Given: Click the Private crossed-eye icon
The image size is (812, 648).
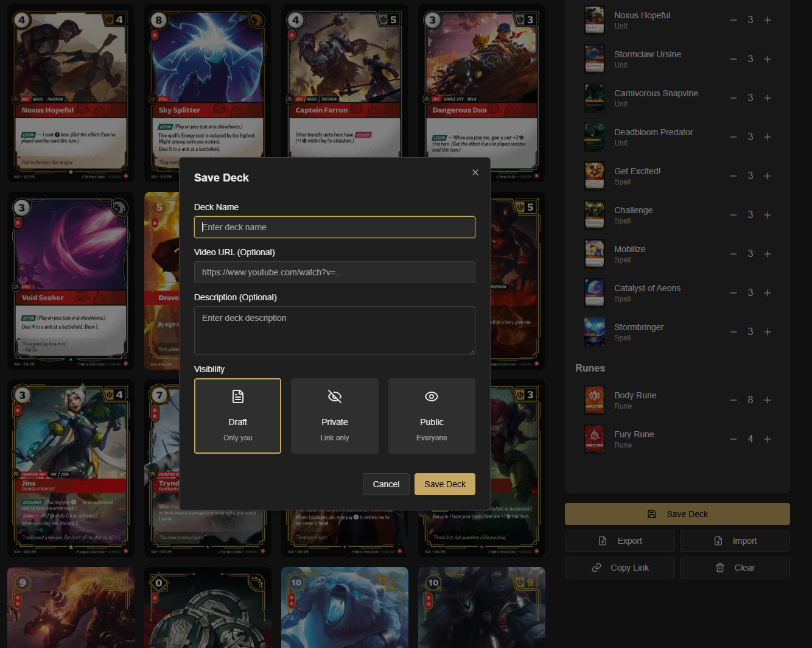Looking at the screenshot, I should (335, 396).
